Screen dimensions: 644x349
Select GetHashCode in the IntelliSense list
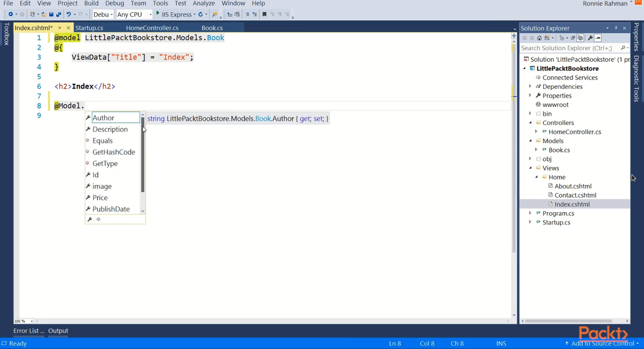(x=113, y=152)
